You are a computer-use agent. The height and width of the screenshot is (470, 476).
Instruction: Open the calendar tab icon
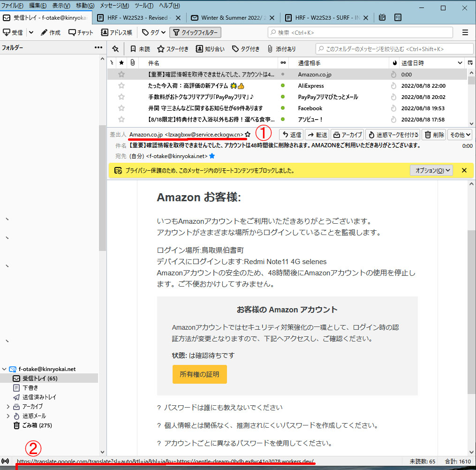382,18
